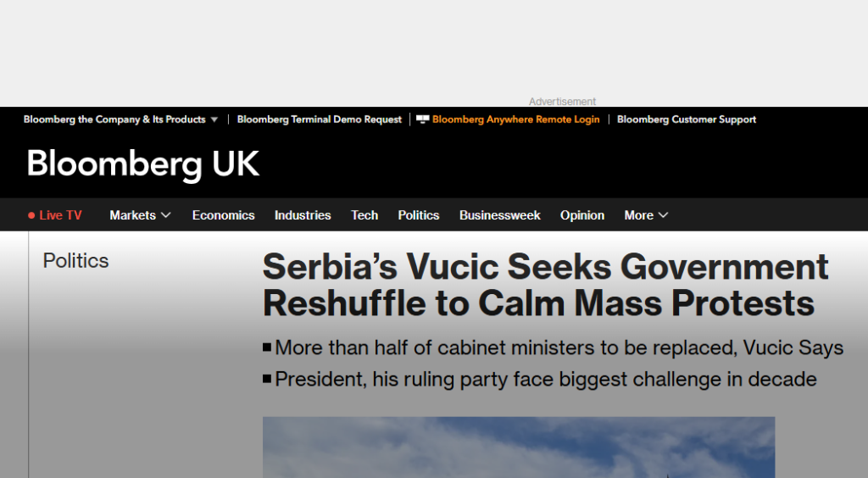Viewport: 868px width, 478px height.
Task: Open Bloomberg Anywhere Remote Login link
Action: coord(515,119)
